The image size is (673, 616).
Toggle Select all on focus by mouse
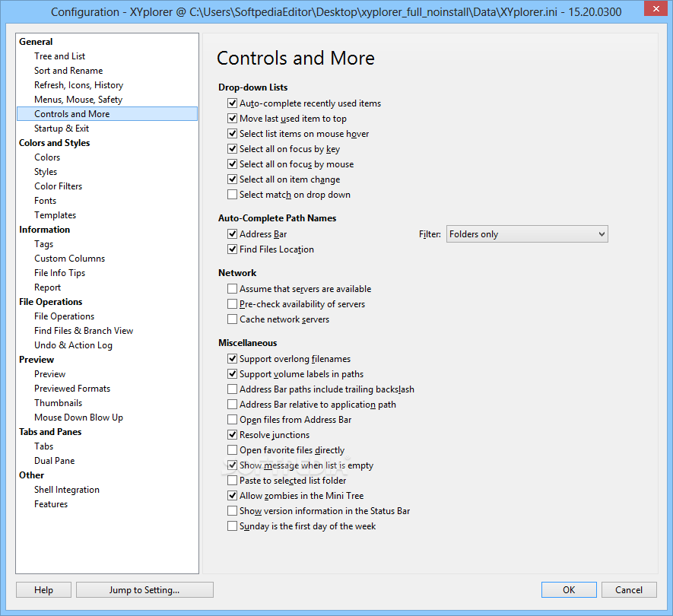click(x=232, y=164)
